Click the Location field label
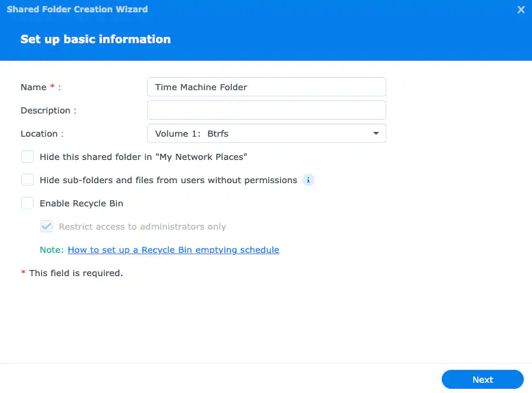The width and height of the screenshot is (532, 393). coord(42,133)
